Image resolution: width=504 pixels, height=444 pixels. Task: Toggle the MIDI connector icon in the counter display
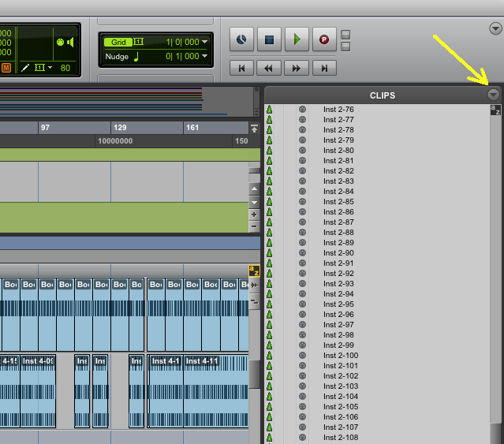pyautogui.click(x=60, y=42)
